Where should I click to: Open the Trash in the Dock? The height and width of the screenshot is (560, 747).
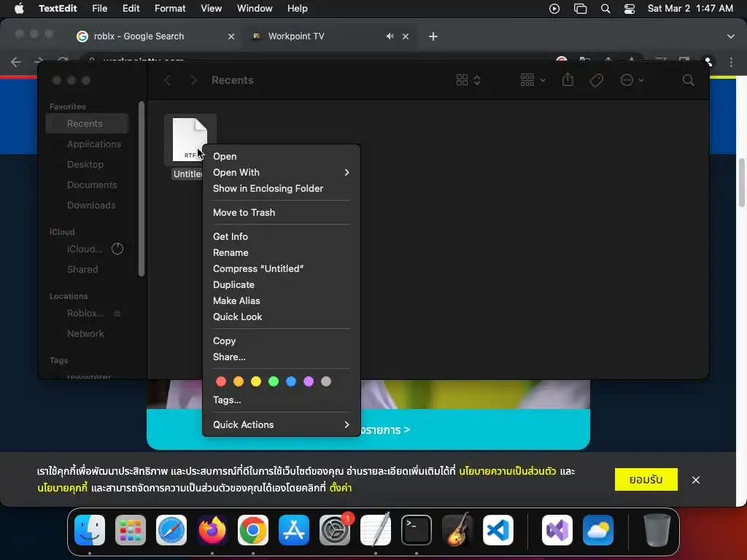pyautogui.click(x=657, y=530)
